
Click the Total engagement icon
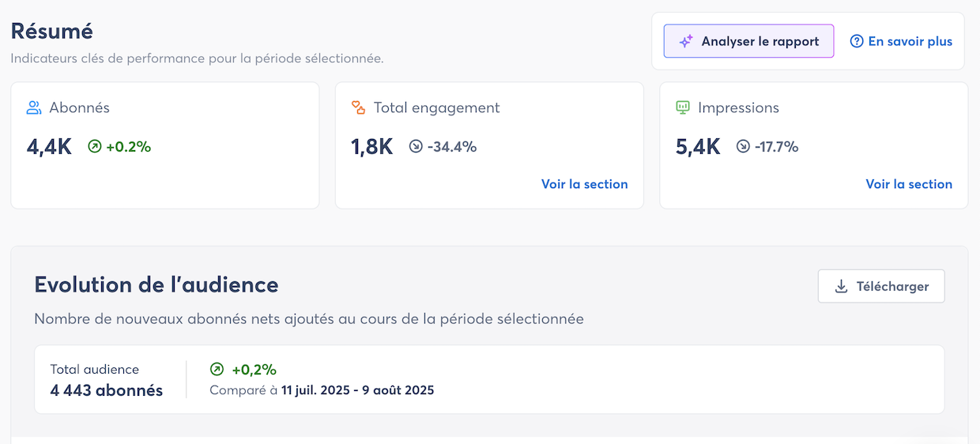[359, 107]
